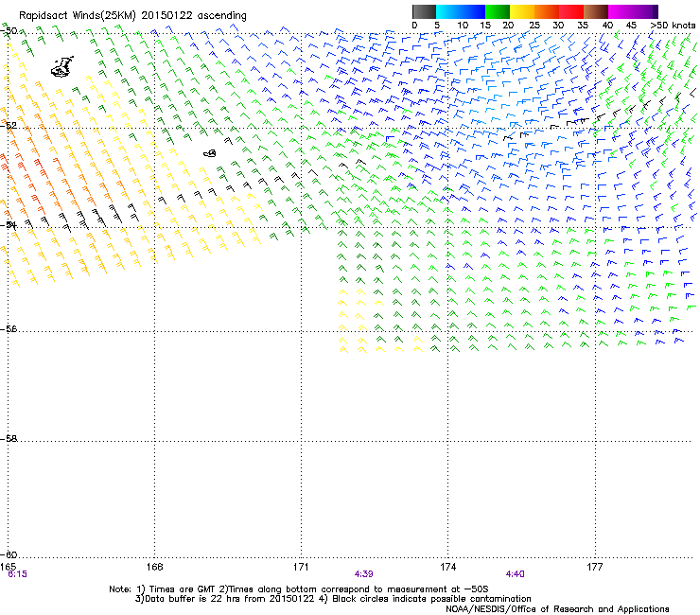Click the 'NOAA/NESDIS/Office of Research and Applications' credit
The image size is (700, 615).
[x=557, y=609]
